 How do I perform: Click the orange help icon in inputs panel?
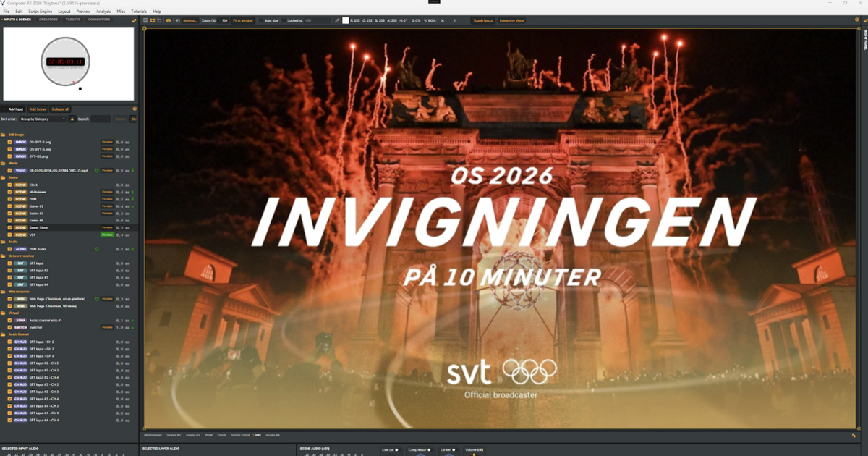(134, 109)
